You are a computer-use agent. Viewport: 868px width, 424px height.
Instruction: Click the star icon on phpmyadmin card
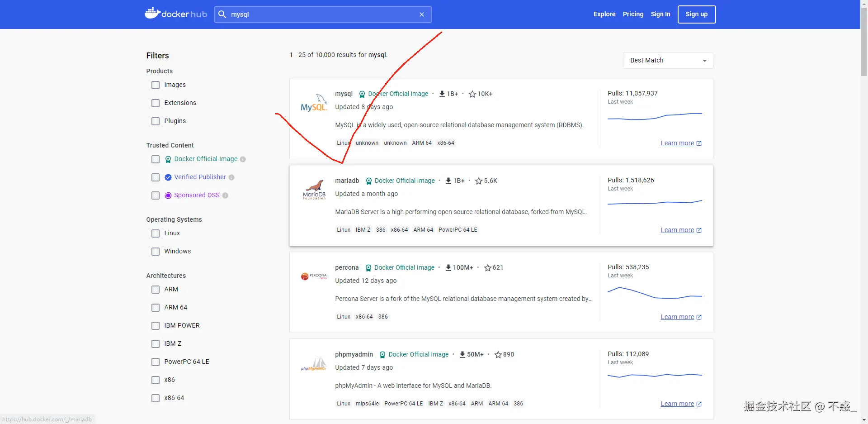[498, 354]
